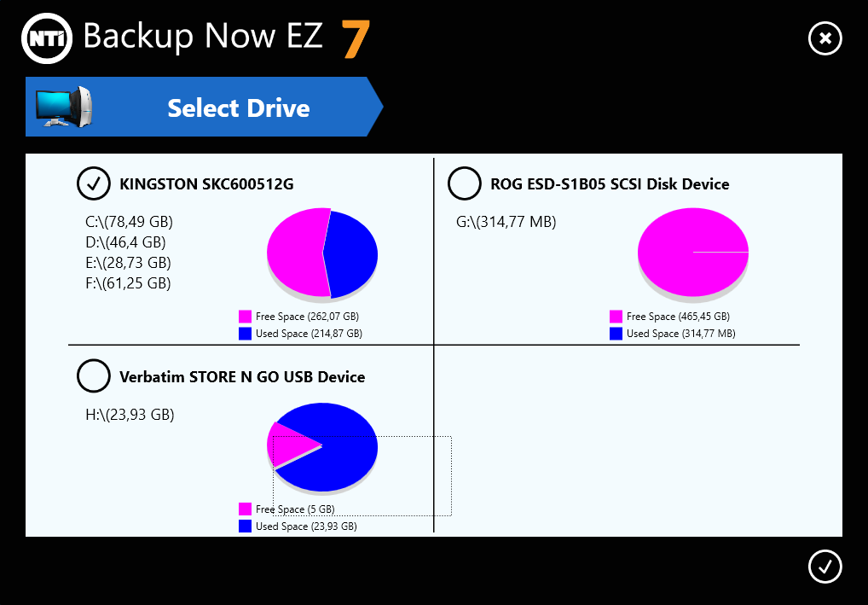Click the Select Drive banner tab

click(x=238, y=108)
